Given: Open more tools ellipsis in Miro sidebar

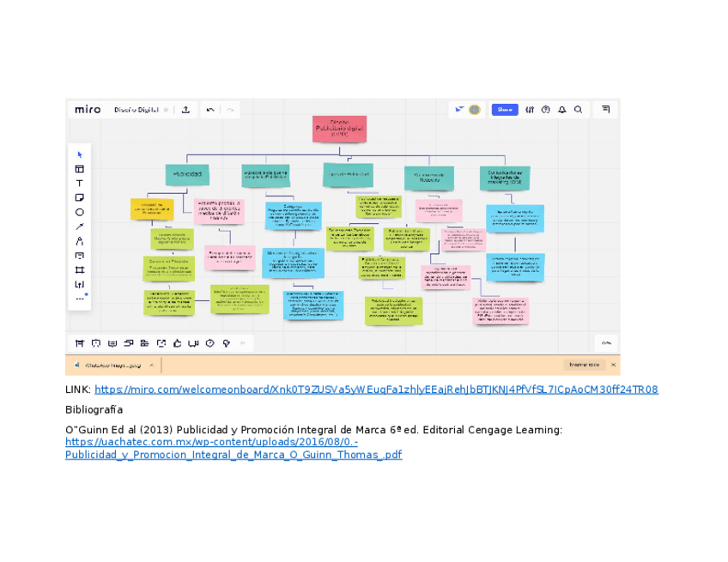Looking at the screenshot, I should click(x=80, y=299).
